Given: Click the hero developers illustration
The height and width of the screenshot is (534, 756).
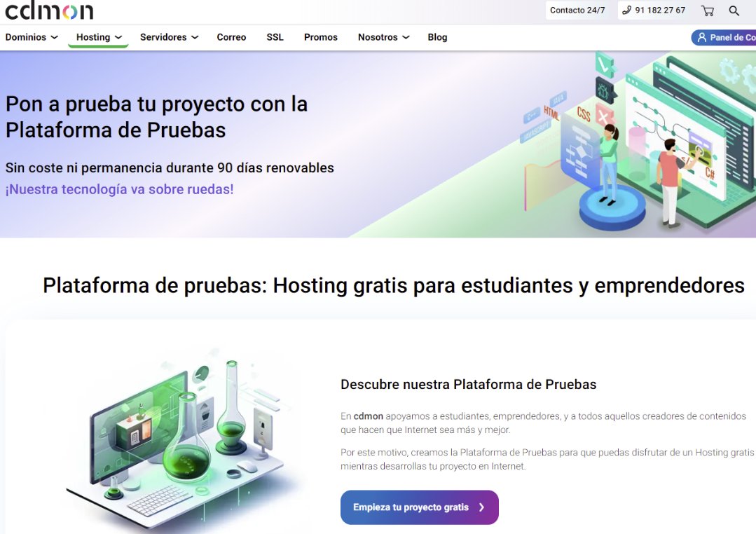Looking at the screenshot, I should (x=639, y=140).
